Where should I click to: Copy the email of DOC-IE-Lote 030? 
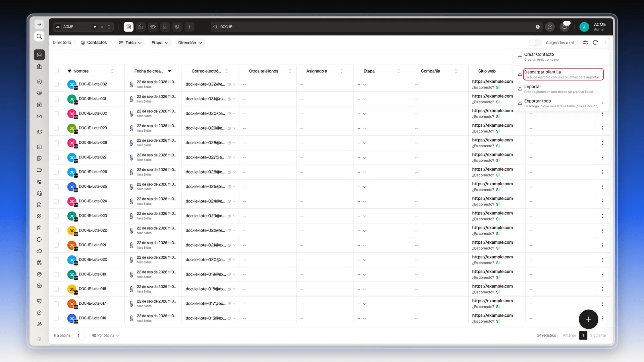coord(229,114)
